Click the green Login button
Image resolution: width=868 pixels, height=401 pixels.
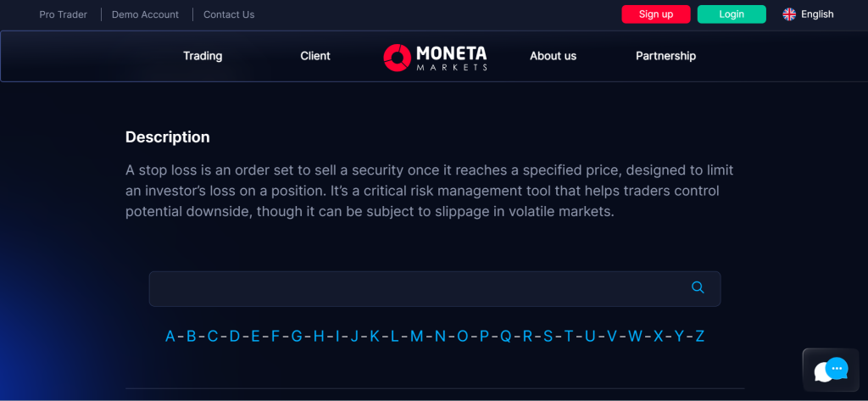tap(731, 14)
